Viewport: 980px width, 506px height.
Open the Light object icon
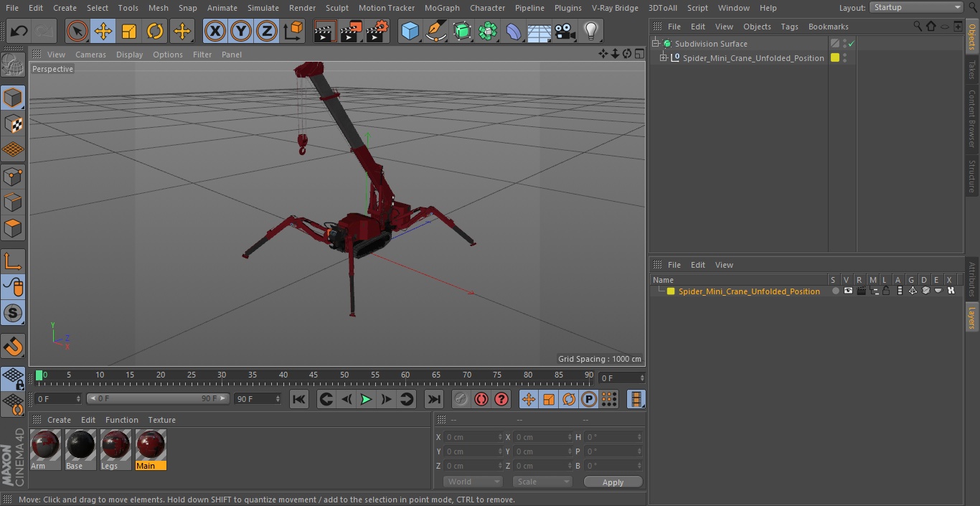point(590,31)
